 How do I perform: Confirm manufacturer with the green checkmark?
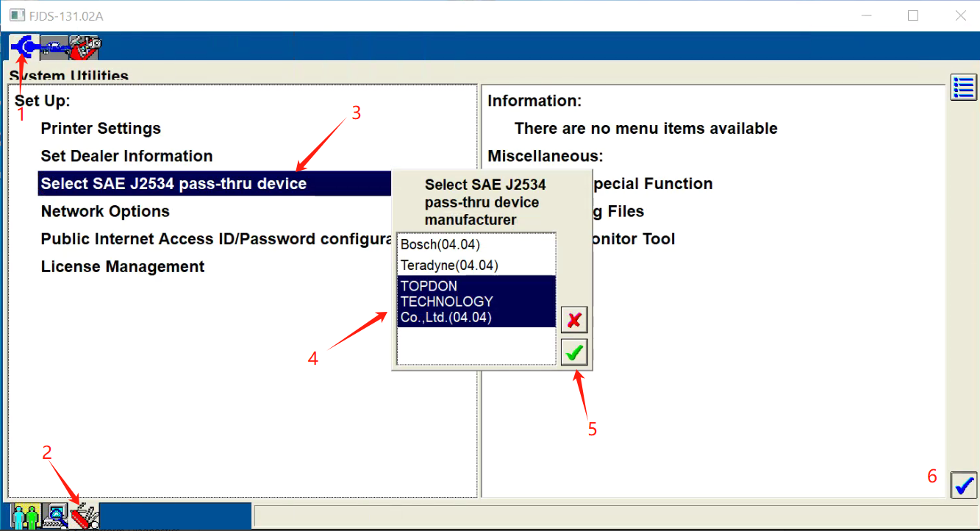coord(574,353)
